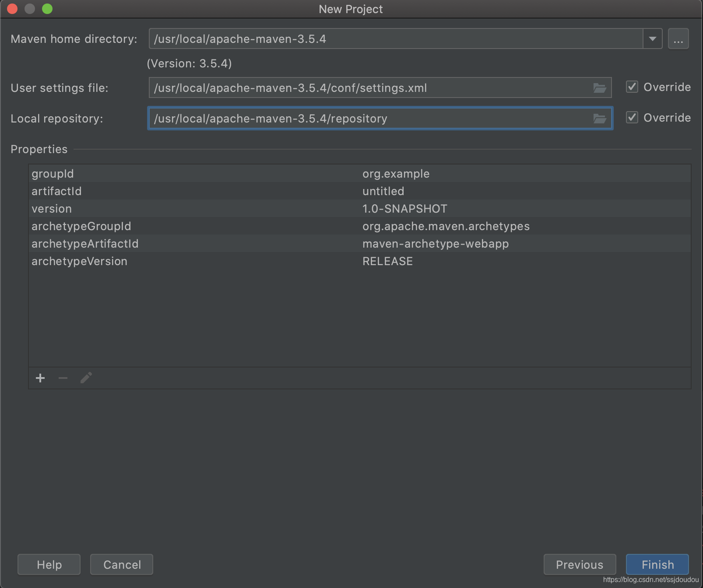Viewport: 703px width, 588px height.
Task: Toggle Override for User settings file
Action: pyautogui.click(x=632, y=87)
